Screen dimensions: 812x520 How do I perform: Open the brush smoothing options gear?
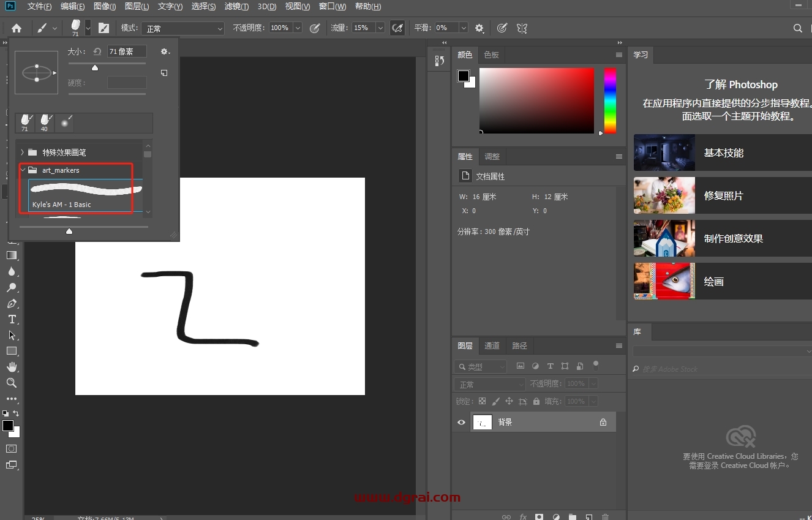click(x=479, y=28)
